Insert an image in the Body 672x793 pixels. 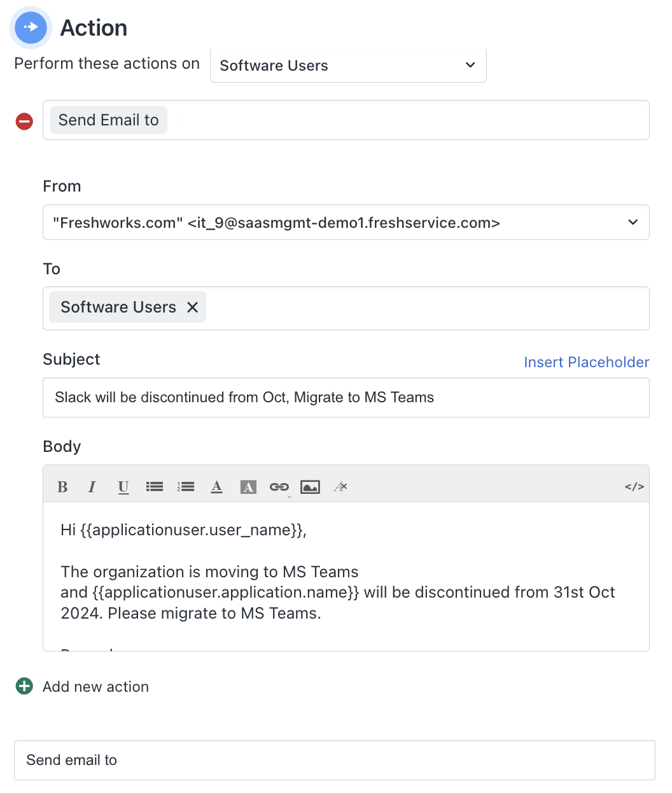pyautogui.click(x=310, y=487)
